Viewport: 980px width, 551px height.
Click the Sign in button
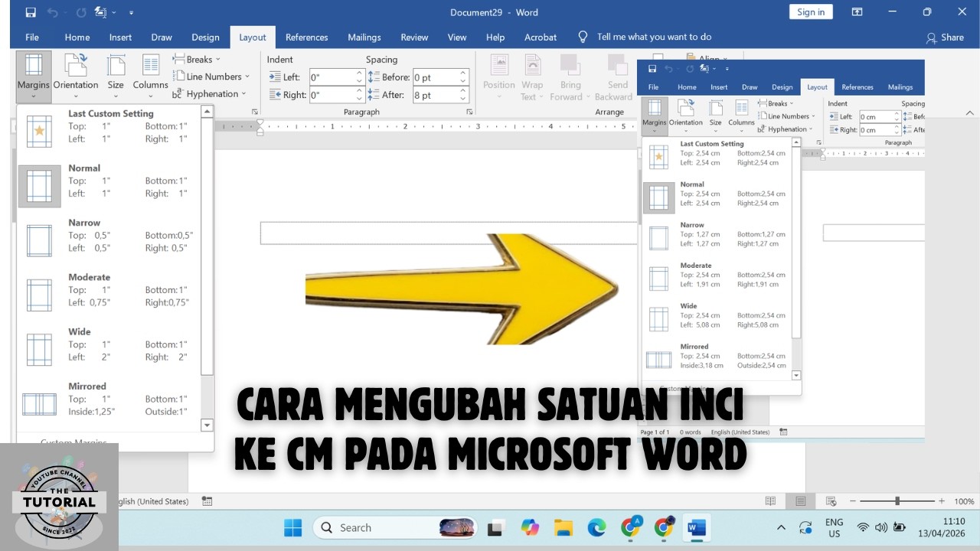[x=811, y=11]
